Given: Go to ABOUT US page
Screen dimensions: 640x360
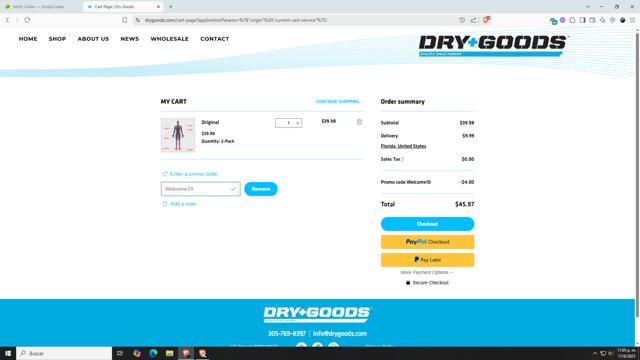Looking at the screenshot, I should (93, 39).
